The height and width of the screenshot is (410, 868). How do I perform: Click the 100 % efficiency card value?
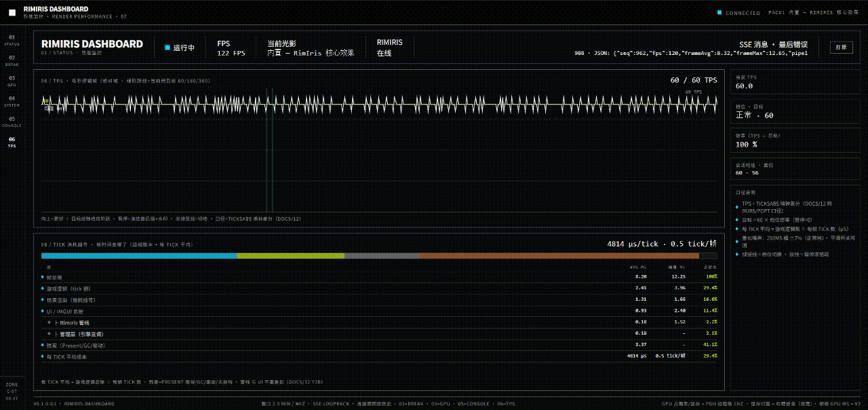(x=747, y=145)
